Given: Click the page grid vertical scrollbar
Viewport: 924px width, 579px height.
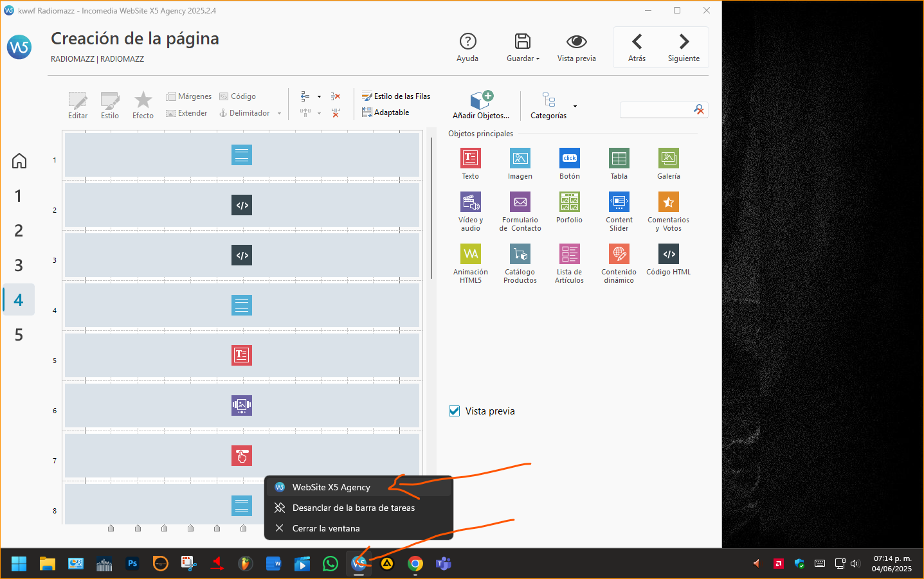Looking at the screenshot, I should point(431,208).
